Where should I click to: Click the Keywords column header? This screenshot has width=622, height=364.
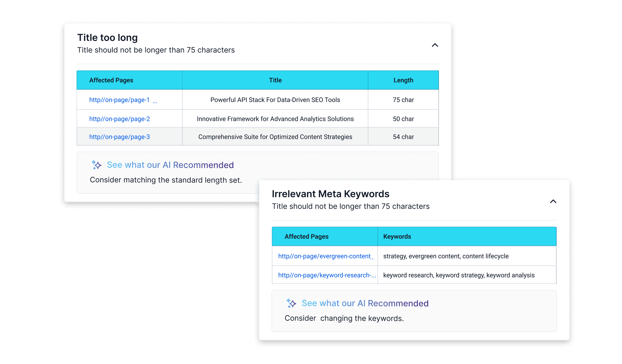397,236
